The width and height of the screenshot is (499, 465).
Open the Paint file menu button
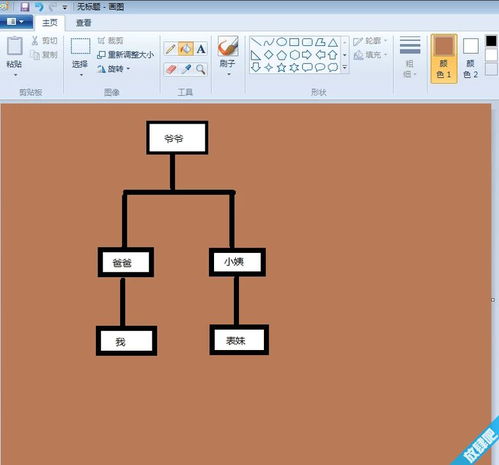click(15, 22)
